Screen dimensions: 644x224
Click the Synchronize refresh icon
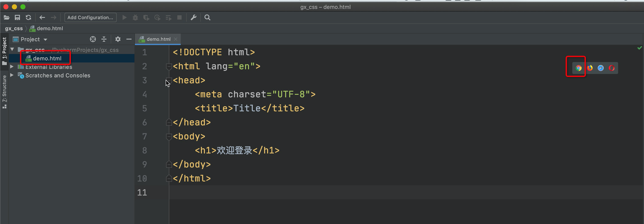28,18
